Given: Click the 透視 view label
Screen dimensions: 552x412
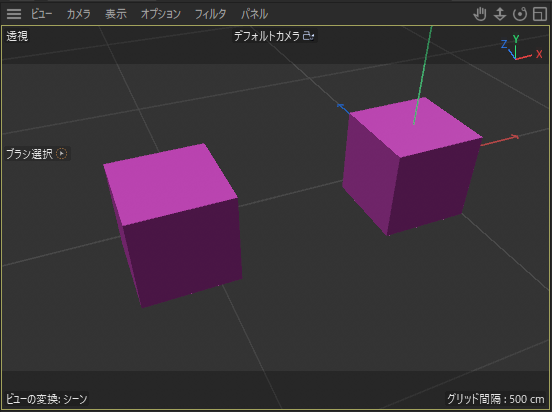Looking at the screenshot, I should pos(17,36).
